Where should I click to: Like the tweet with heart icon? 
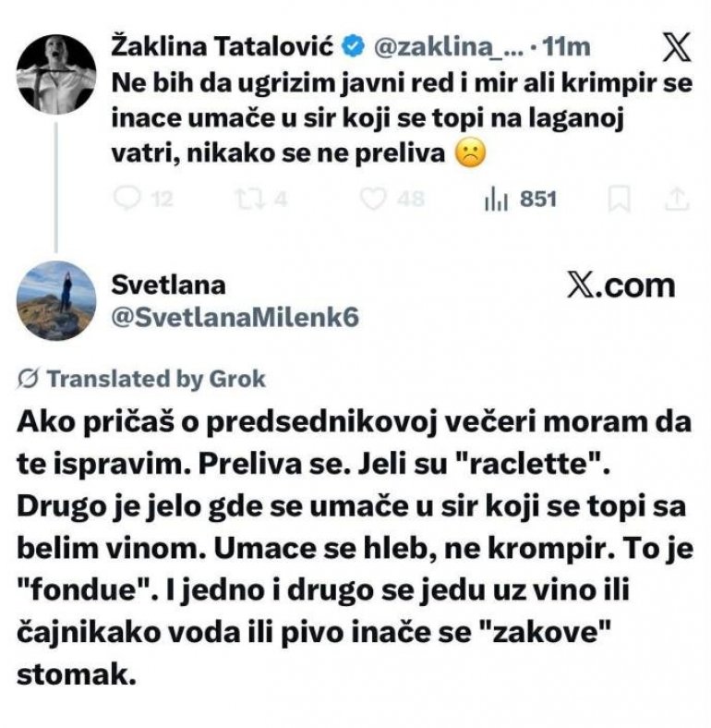tap(374, 200)
